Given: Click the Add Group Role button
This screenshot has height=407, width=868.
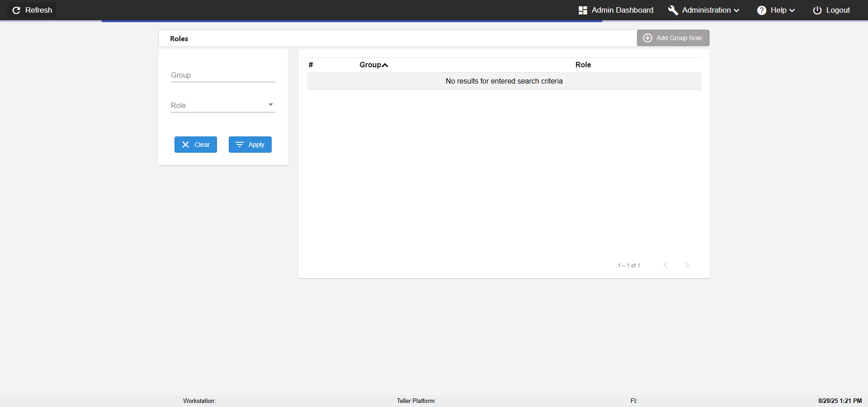Looking at the screenshot, I should (673, 38).
